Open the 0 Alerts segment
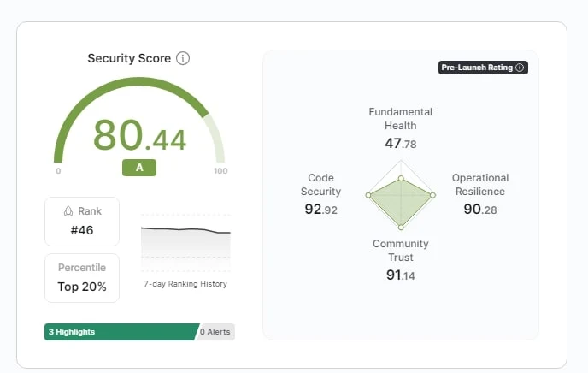The image size is (588, 373). (215, 332)
